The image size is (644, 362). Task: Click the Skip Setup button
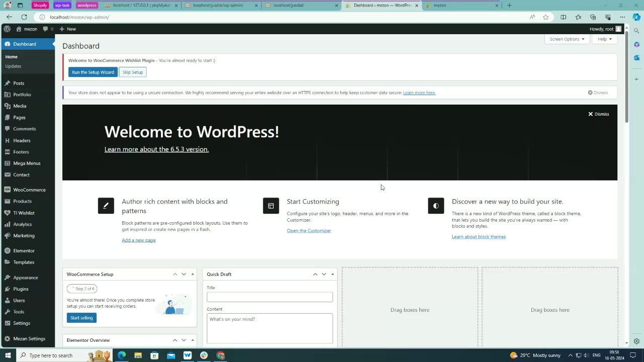point(133,72)
